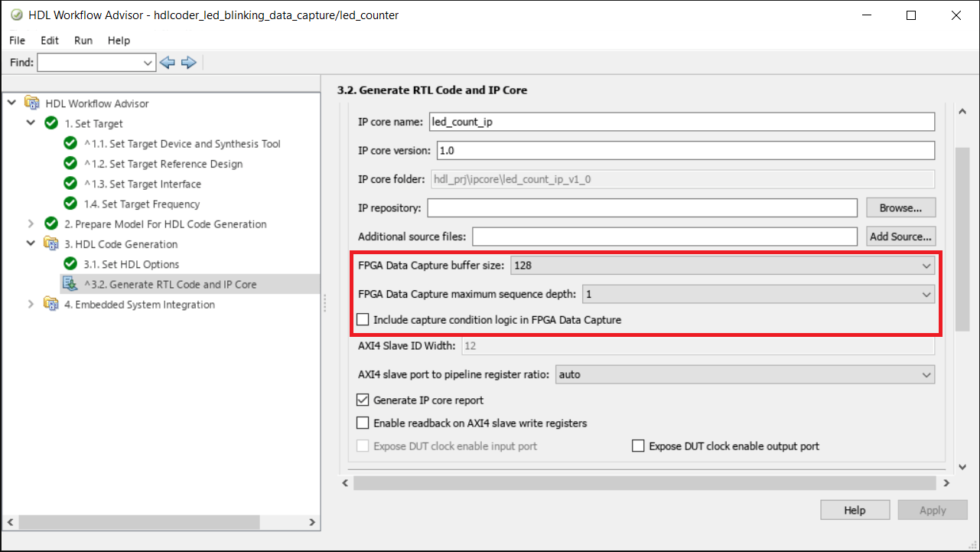Enable readback on AXI4 slave write registers

click(x=363, y=423)
